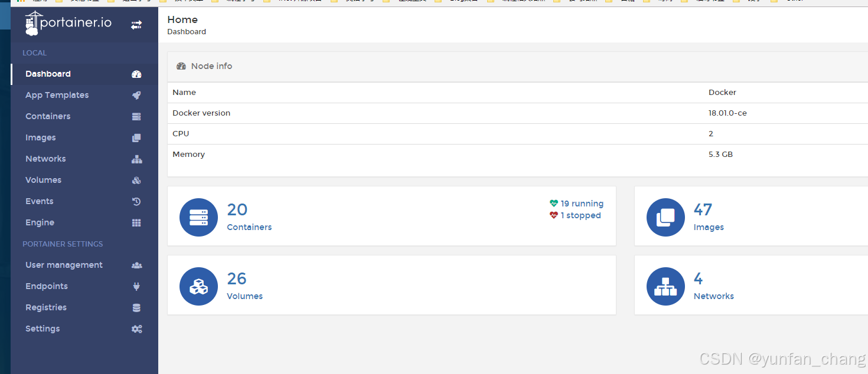Click the portainer.io logo

click(68, 24)
